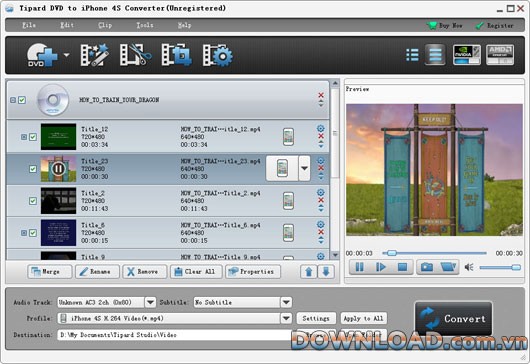Open profile dropdown arrow for Title_23
Image resolution: width=530 pixels, height=364 pixels.
[x=305, y=168]
